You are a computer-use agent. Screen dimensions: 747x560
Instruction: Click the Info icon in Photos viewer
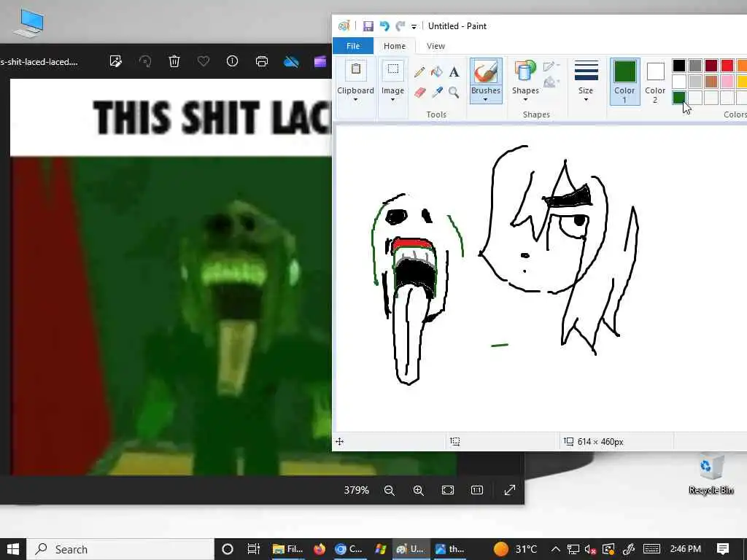coord(233,61)
